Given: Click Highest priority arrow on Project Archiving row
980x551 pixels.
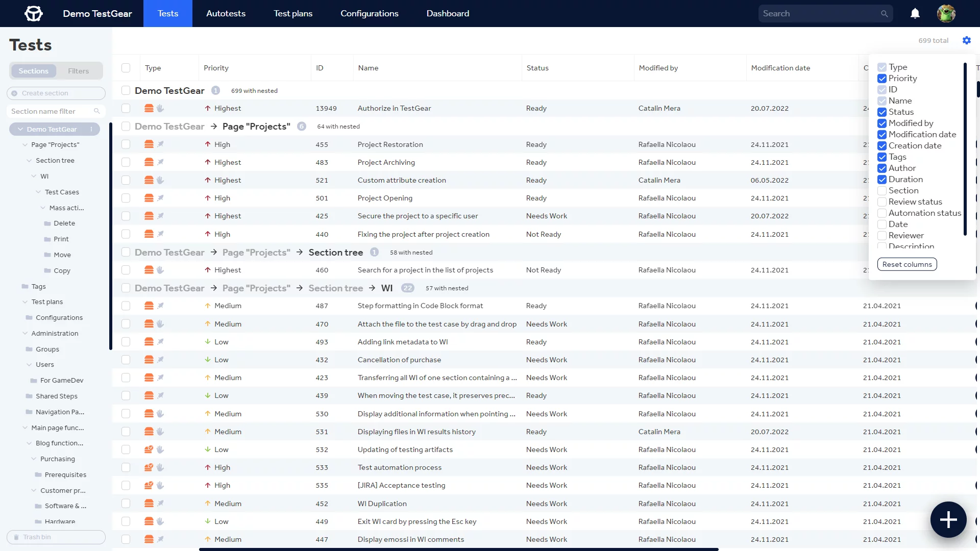Looking at the screenshot, I should [x=207, y=162].
